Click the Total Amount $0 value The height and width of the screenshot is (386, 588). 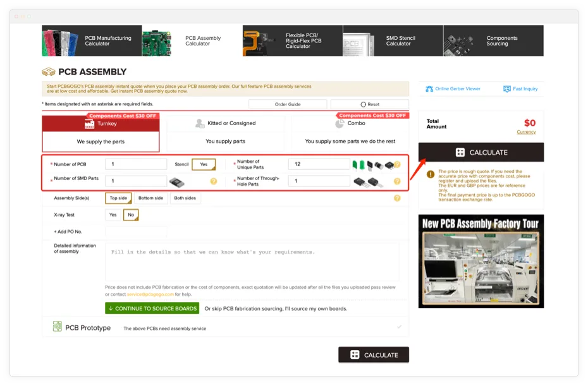click(529, 123)
